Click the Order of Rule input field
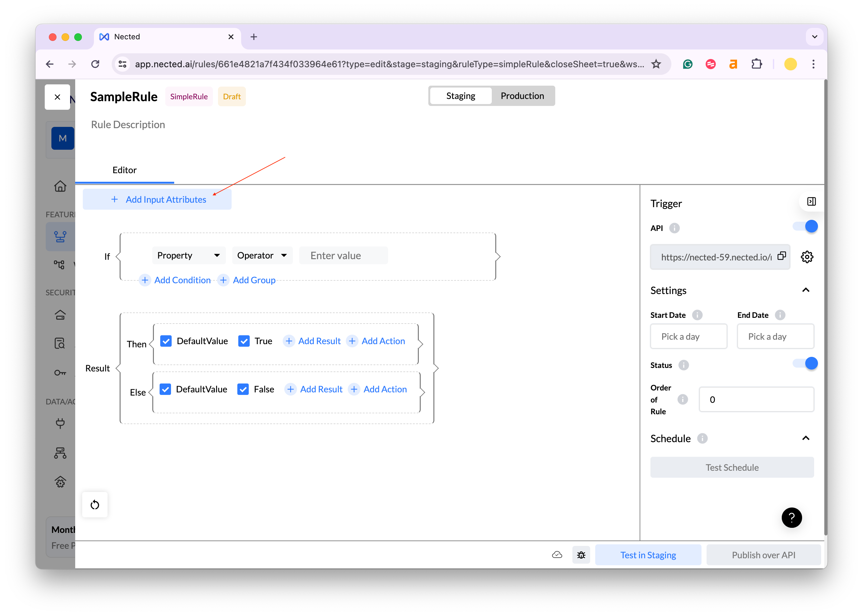 coord(756,399)
